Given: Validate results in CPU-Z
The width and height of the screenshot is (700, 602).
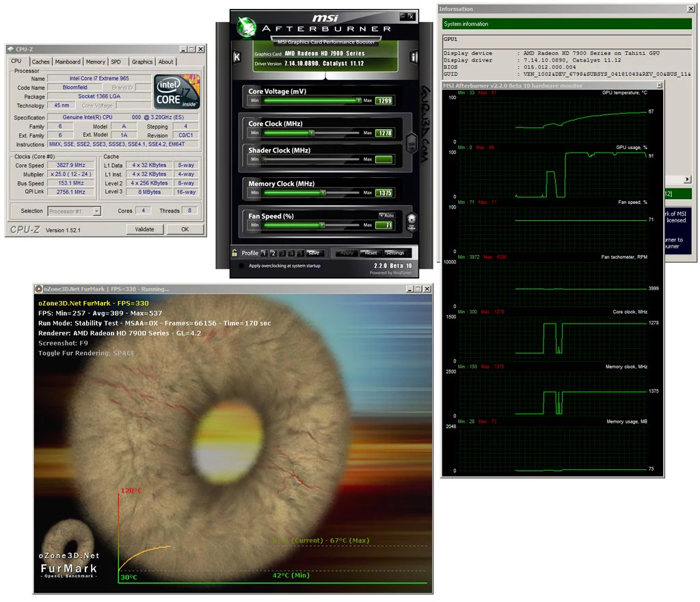Looking at the screenshot, I should coord(145,229).
